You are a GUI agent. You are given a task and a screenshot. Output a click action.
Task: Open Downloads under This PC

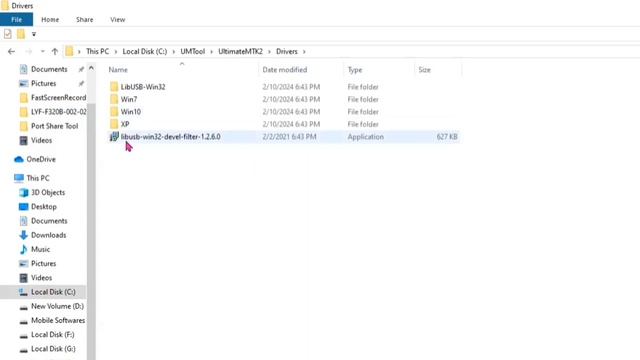pyautogui.click(x=48, y=236)
